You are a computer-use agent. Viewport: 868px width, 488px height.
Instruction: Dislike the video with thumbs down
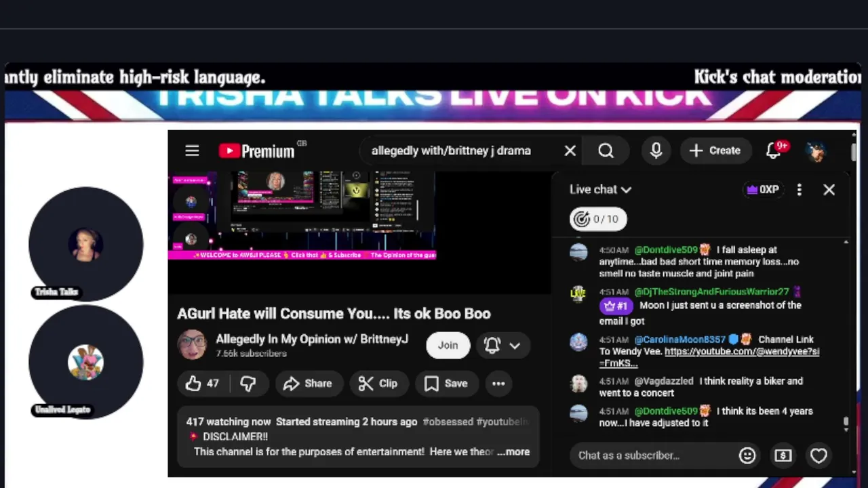[x=248, y=384]
